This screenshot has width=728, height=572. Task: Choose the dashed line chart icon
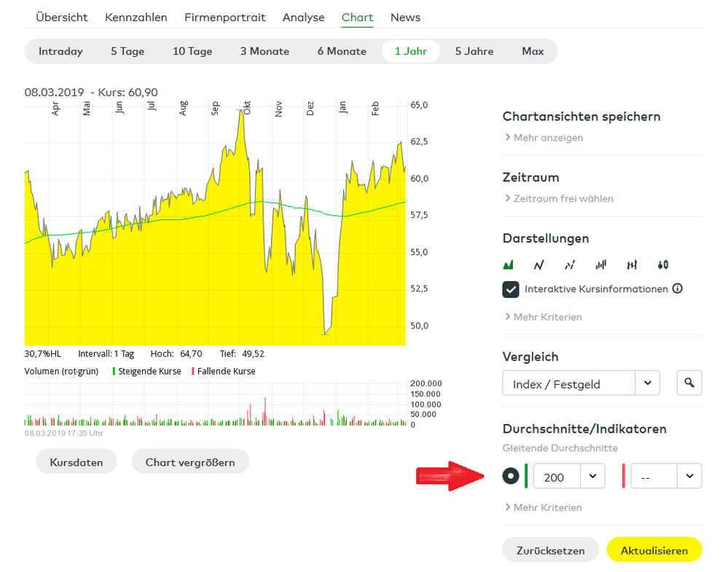pyautogui.click(x=570, y=265)
